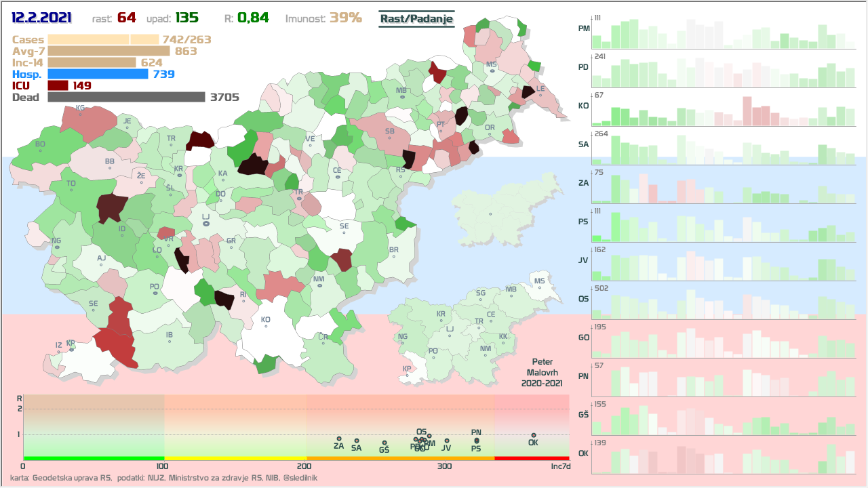Image resolution: width=868 pixels, height=488 pixels.
Task: Click the ID marker on the main map
Action: (121, 235)
